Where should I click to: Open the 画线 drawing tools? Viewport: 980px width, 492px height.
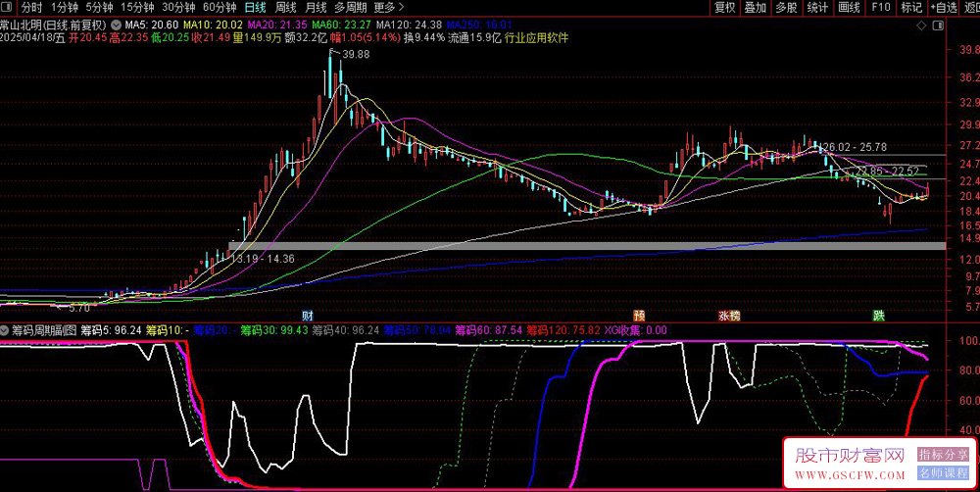[849, 8]
